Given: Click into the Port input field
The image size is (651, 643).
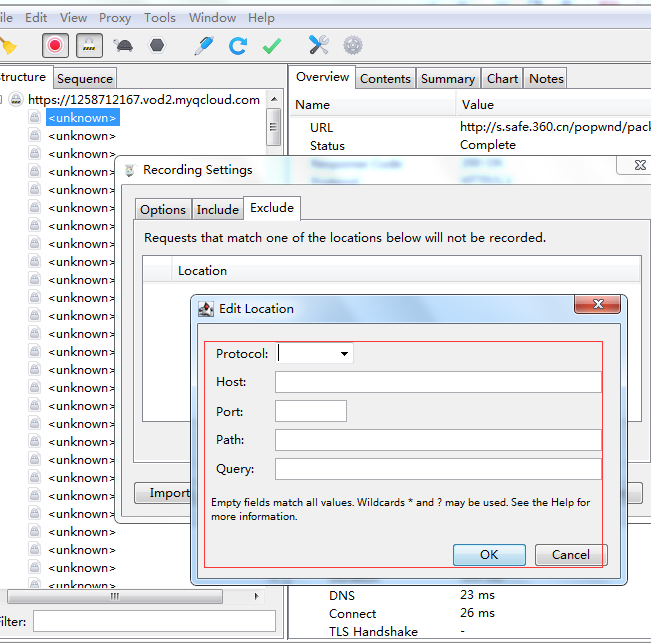Looking at the screenshot, I should (311, 411).
